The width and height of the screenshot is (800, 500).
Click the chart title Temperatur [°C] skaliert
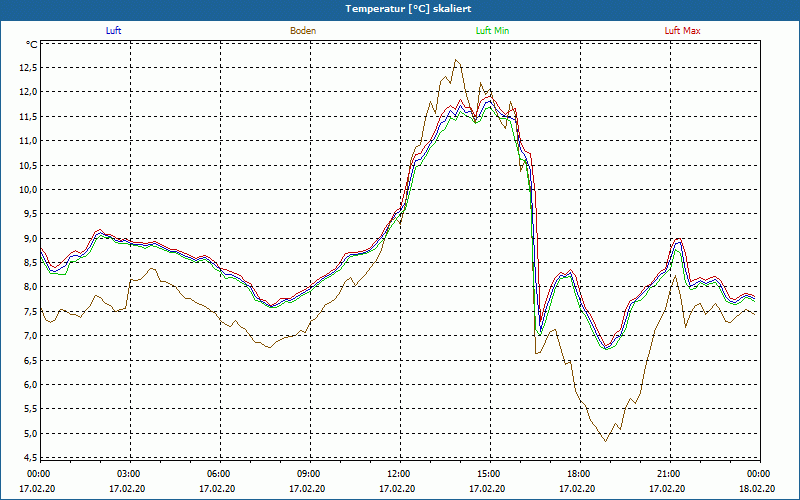pos(408,9)
